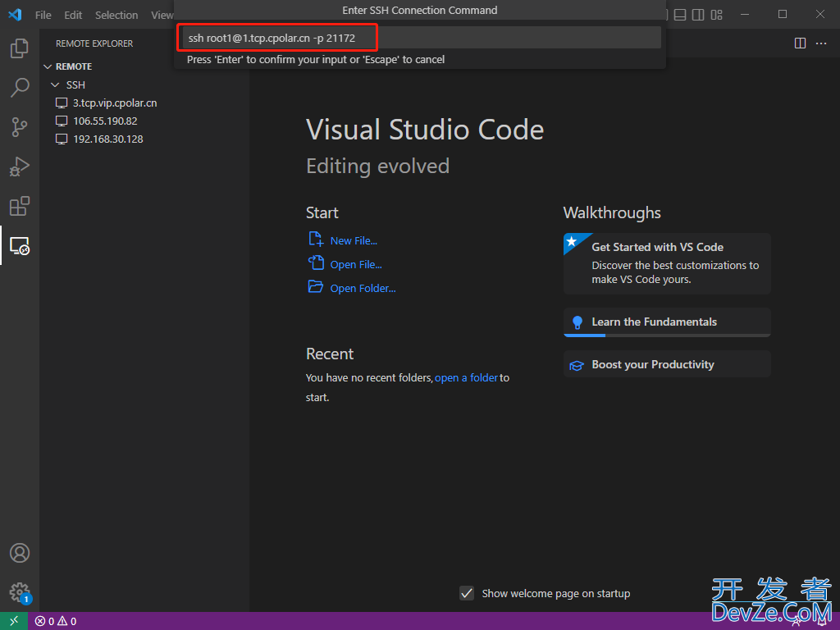Viewport: 840px width, 630px height.
Task: Click the 'Recent' heading
Action: tap(330, 354)
